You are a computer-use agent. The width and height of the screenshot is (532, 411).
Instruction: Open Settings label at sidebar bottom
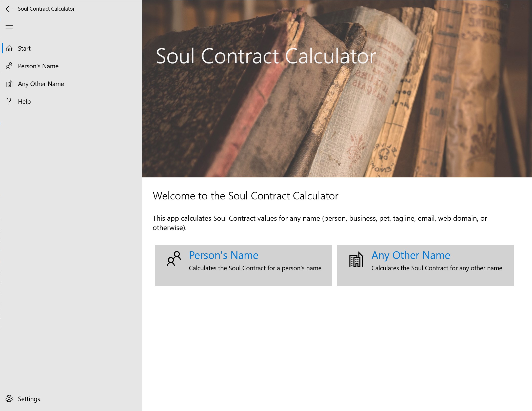coord(29,399)
